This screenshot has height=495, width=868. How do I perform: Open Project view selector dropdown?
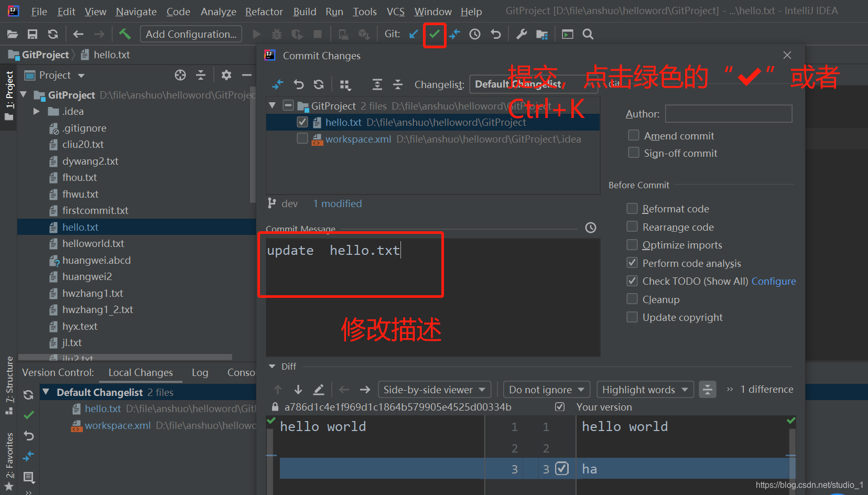pyautogui.click(x=81, y=76)
